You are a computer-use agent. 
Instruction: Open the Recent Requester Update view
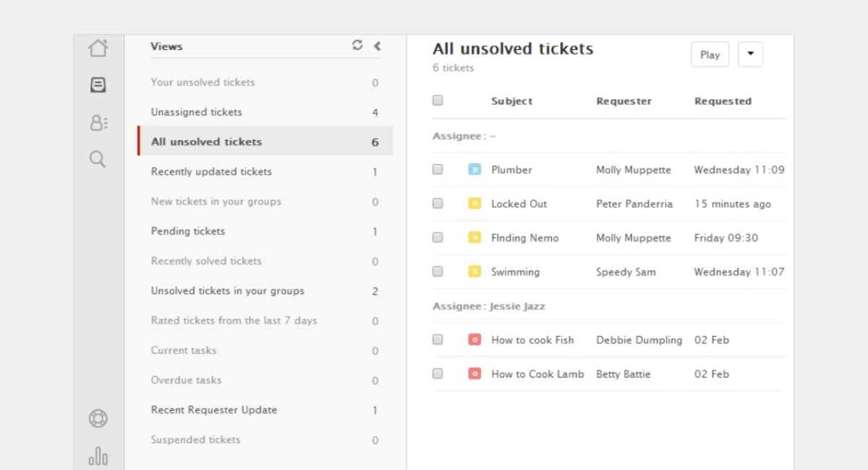214,410
